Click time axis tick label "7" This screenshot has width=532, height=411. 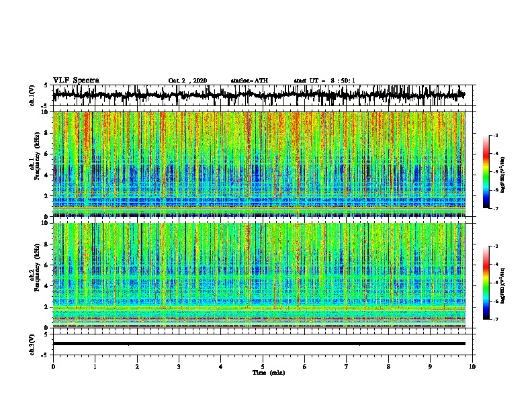tap(347, 367)
